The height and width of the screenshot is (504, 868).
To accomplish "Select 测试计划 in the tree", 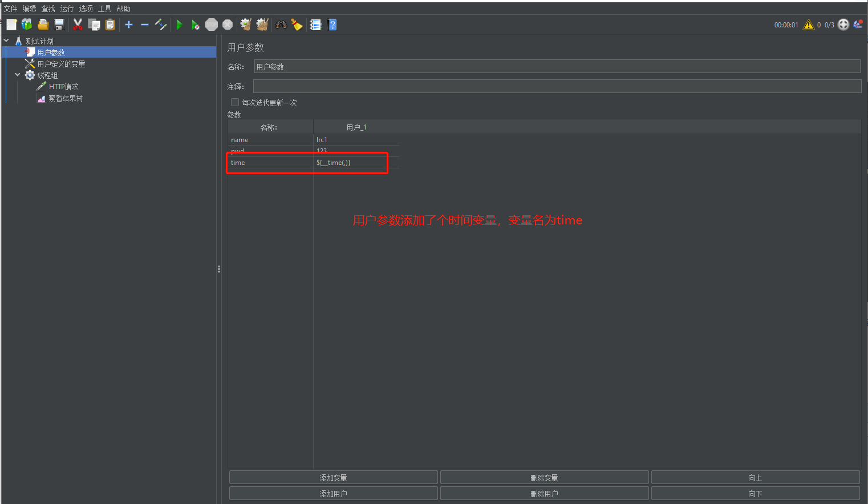I will pyautogui.click(x=40, y=41).
